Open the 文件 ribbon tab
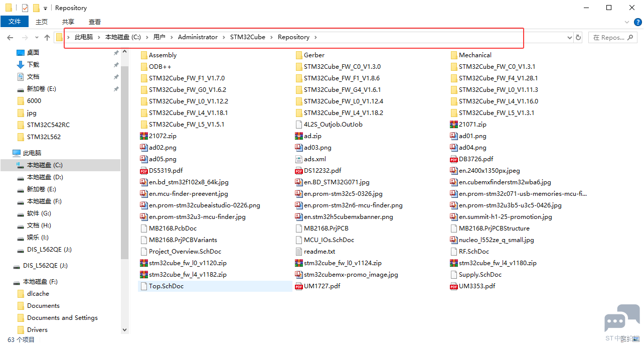Viewport: 644px width, 346px height. click(15, 22)
